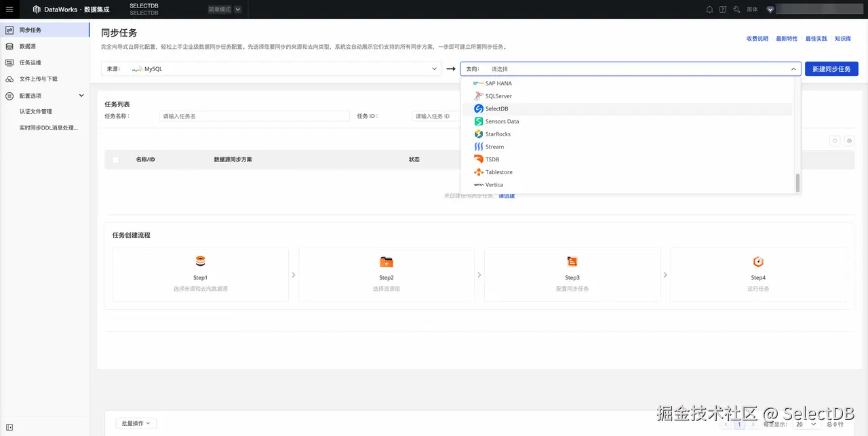Image resolution: width=868 pixels, height=436 pixels.
Task: Open the hamburger menu in the top bar
Action: 9,9
